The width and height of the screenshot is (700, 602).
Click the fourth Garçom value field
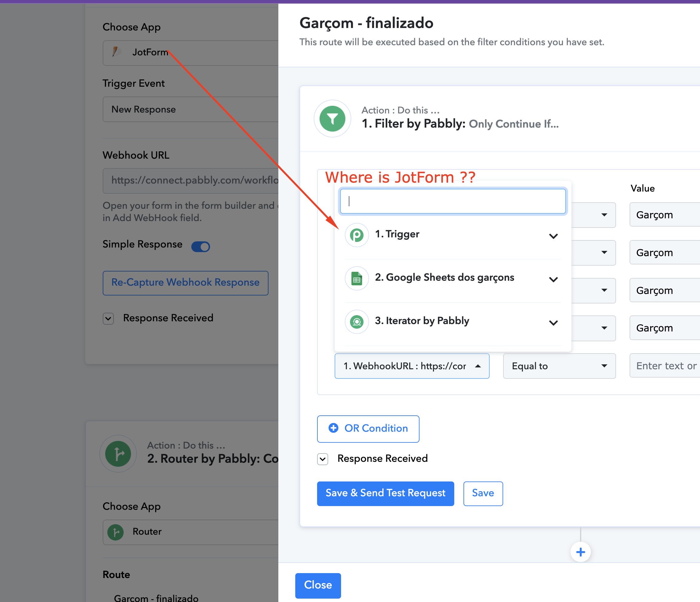pyautogui.click(x=665, y=328)
